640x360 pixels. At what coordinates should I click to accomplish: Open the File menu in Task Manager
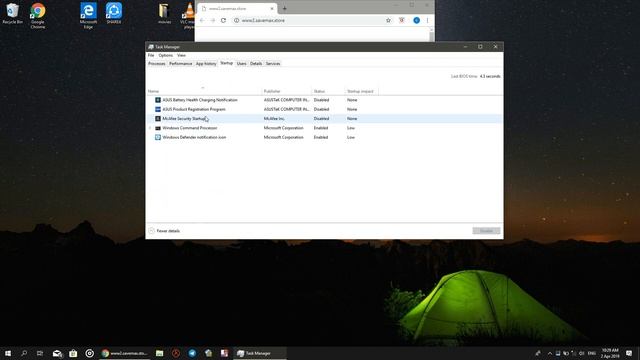click(x=151, y=55)
